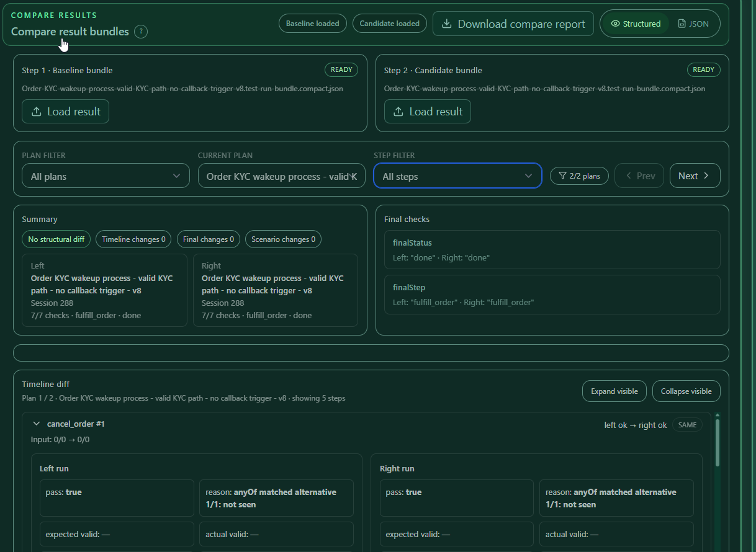This screenshot has width=756, height=552.
Task: Click the candidate bundle file name
Action: [x=544, y=89]
